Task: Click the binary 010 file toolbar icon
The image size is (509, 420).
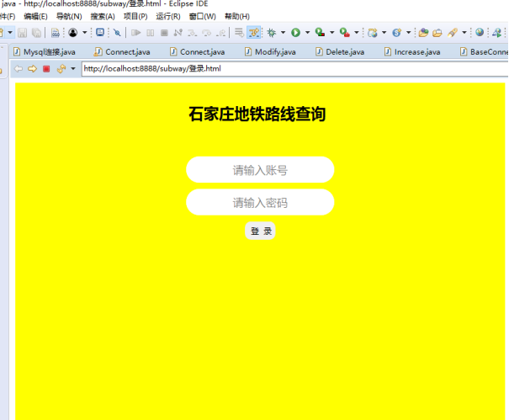Action: (x=56, y=33)
